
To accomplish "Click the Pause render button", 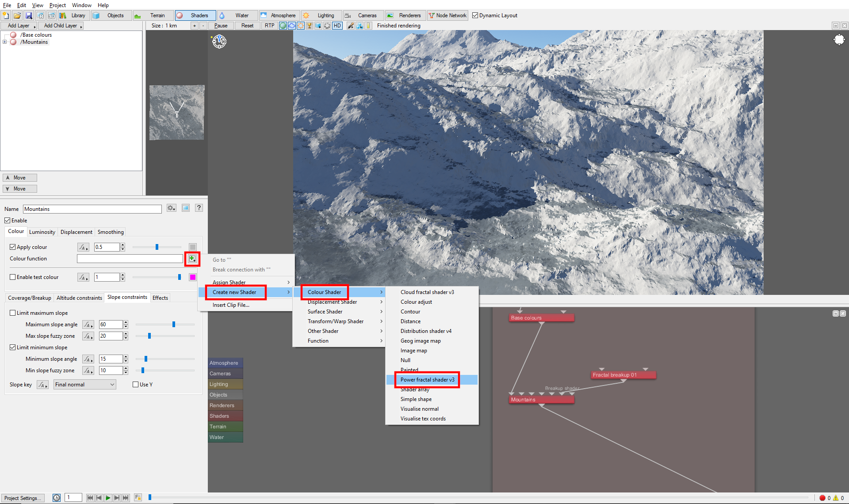I will pyautogui.click(x=221, y=26).
